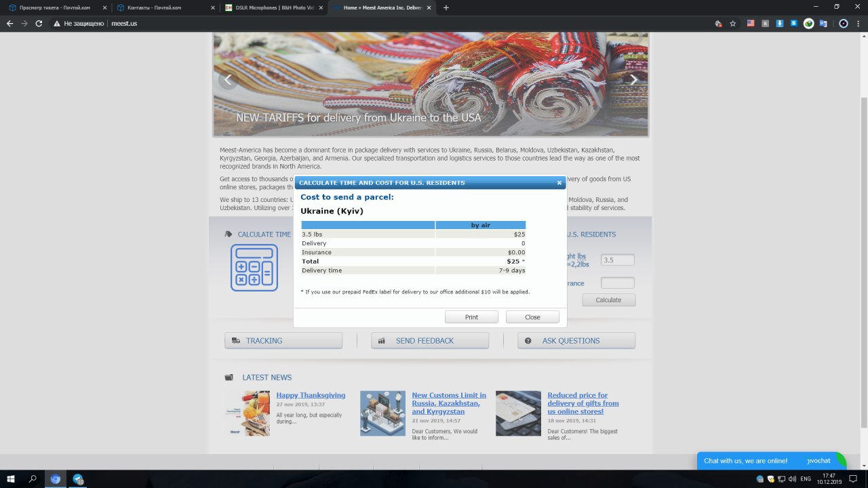Switch ENG input language in tray
Viewport: 868px width, 488px height.
(806, 479)
